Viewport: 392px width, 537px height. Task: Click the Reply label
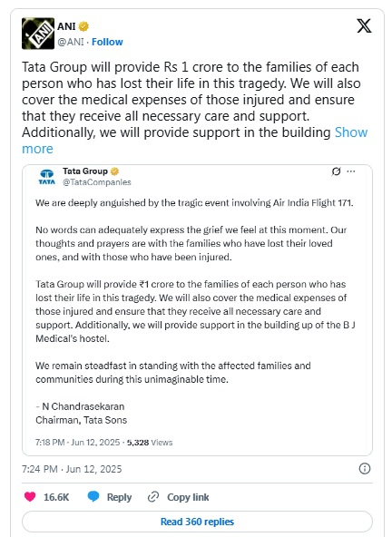[119, 497]
